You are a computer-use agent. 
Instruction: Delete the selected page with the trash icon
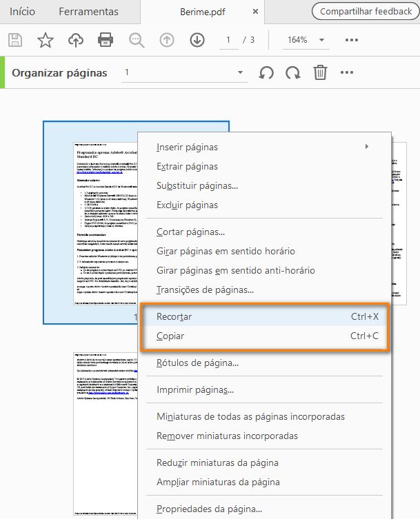click(320, 72)
